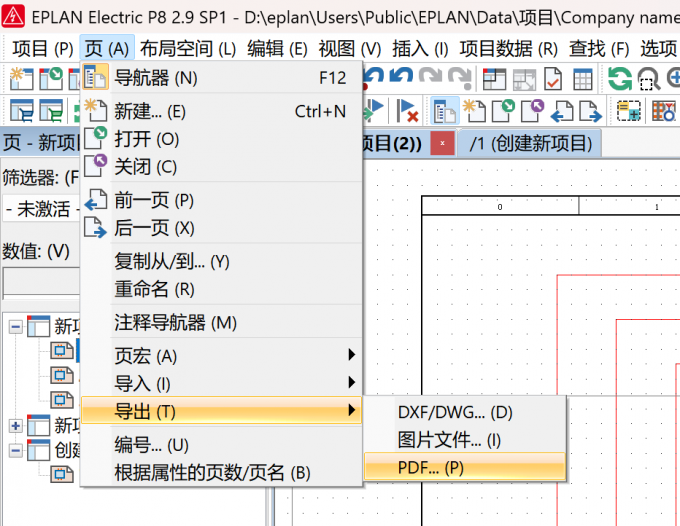Screen dimensions: 680x526
Task: Open the 查找 (F) menu
Action: (599, 49)
